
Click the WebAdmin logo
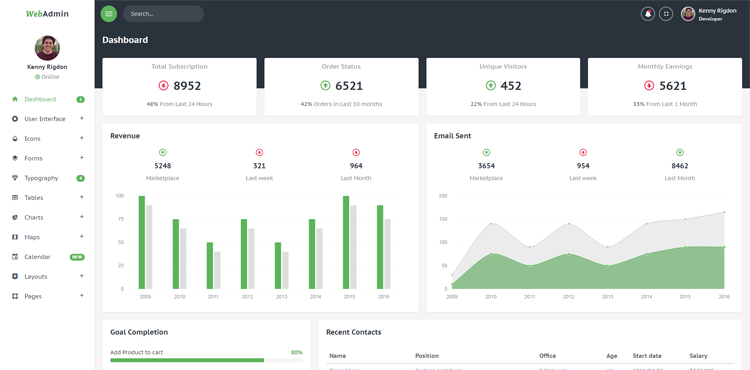click(x=47, y=14)
